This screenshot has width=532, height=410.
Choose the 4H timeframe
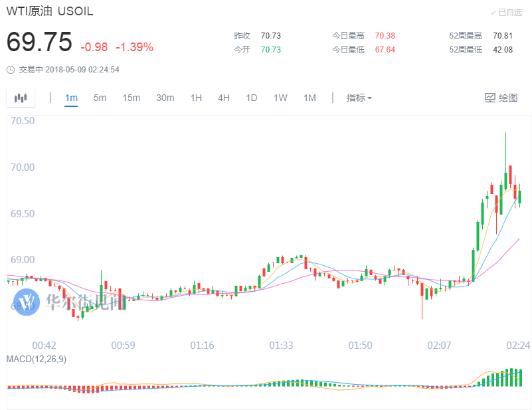click(224, 98)
